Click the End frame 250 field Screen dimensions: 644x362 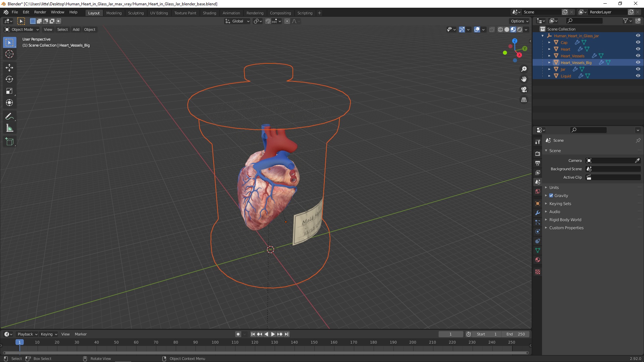click(516, 334)
